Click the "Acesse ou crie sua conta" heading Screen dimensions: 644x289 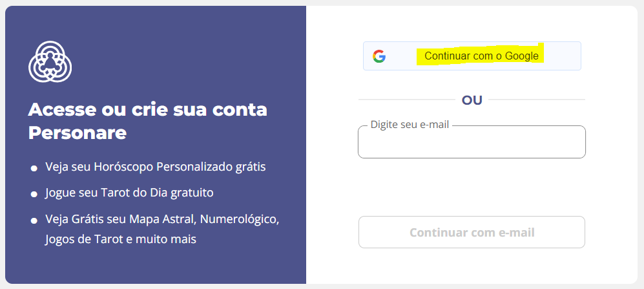click(x=148, y=110)
